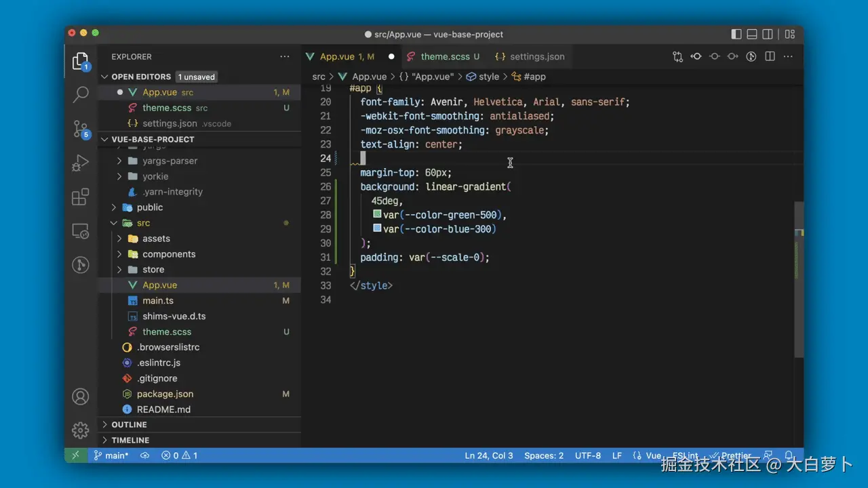The image size is (868, 488).
Task: Toggle the bottom panel
Action: point(752,34)
